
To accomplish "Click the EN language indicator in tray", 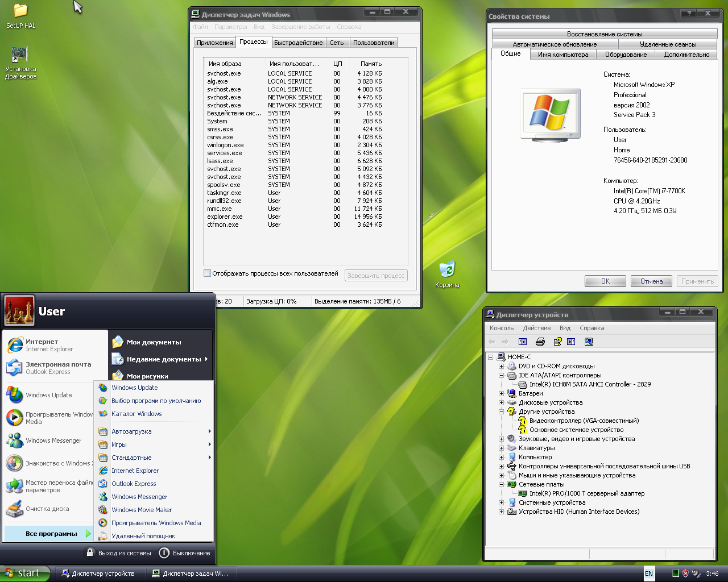I will (649, 573).
